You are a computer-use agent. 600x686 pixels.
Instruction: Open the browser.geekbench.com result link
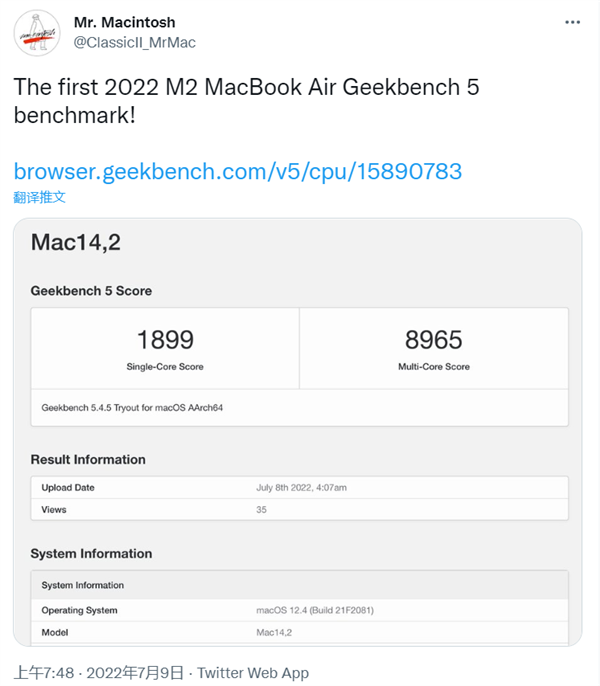[x=238, y=171]
